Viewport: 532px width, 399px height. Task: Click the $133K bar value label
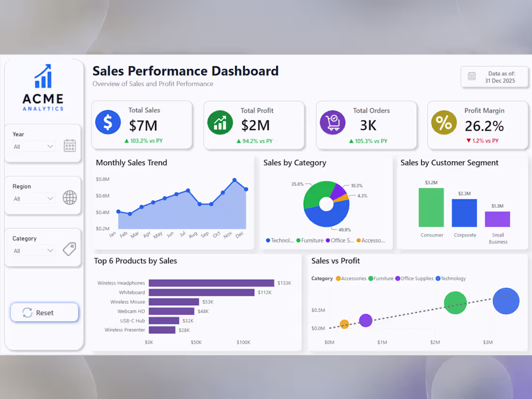pyautogui.click(x=284, y=283)
